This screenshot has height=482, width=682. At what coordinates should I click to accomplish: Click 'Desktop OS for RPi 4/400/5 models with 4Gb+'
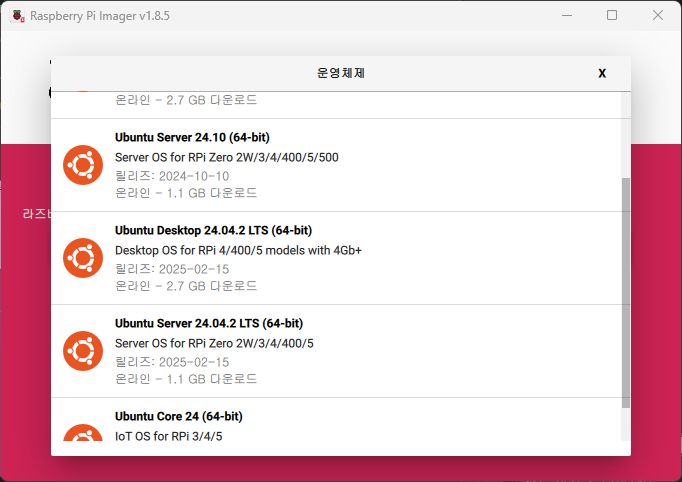[238, 251]
